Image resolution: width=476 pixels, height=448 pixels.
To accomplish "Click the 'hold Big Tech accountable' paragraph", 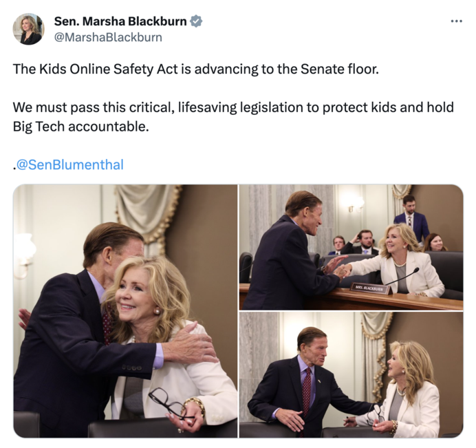I will point(233,117).
